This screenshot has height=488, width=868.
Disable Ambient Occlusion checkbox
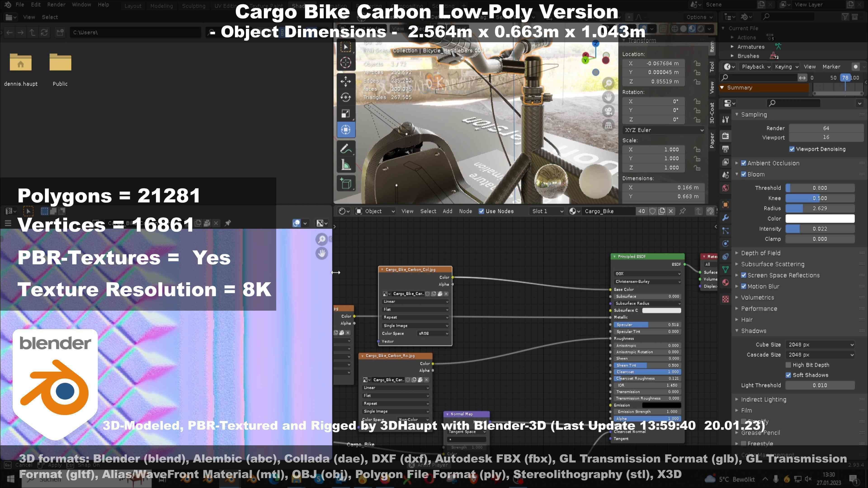[x=744, y=163]
